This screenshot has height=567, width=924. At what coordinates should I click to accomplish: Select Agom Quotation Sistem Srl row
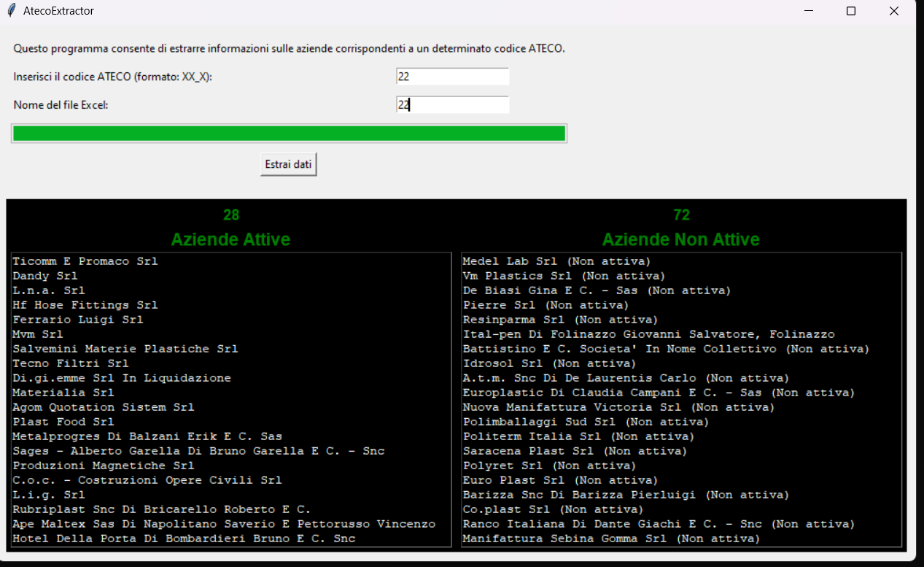231,407
